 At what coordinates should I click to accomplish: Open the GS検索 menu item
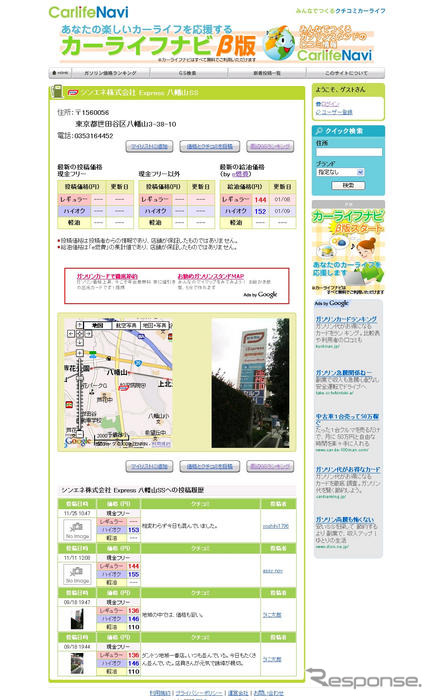click(x=187, y=73)
